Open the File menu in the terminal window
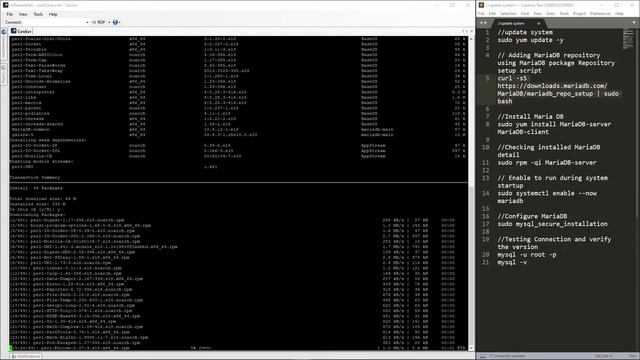The height and width of the screenshot is (360, 640). [9, 14]
